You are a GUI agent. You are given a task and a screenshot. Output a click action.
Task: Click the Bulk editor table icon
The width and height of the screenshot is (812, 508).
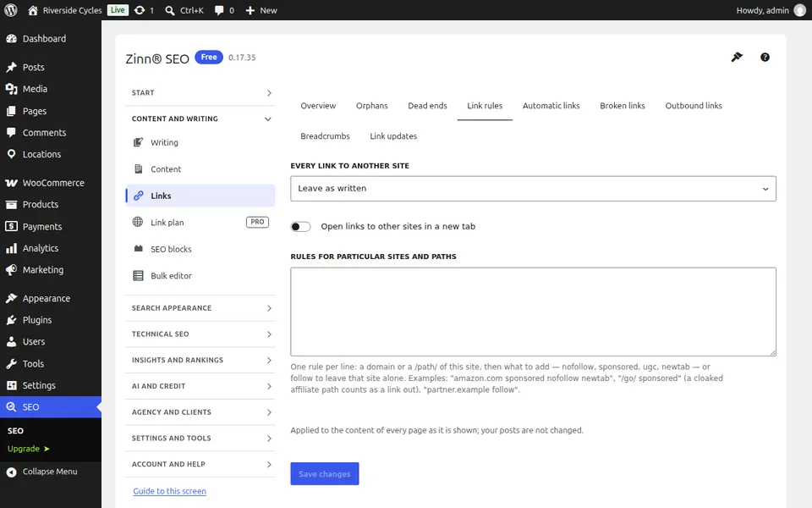(138, 275)
